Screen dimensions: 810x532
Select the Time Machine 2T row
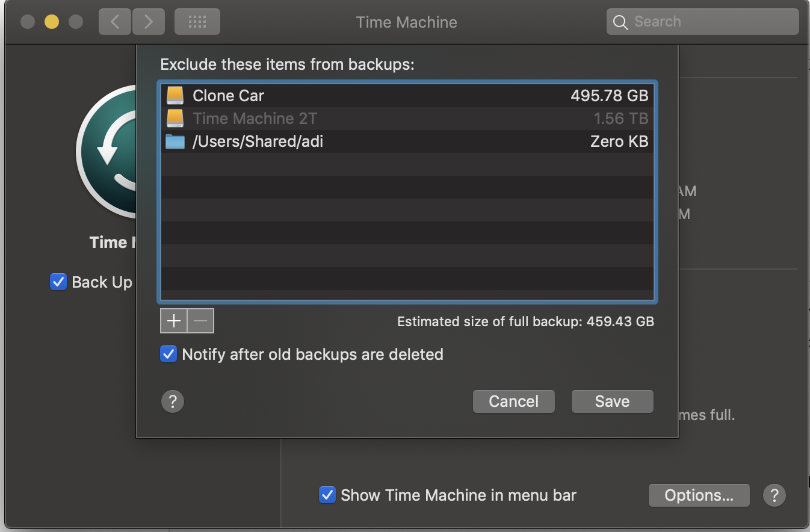[407, 119]
